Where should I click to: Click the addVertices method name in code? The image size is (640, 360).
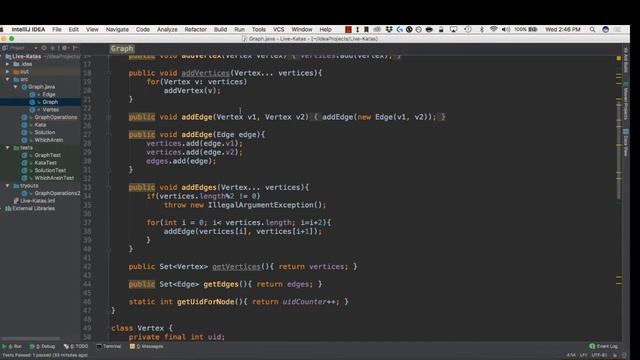[x=206, y=73]
